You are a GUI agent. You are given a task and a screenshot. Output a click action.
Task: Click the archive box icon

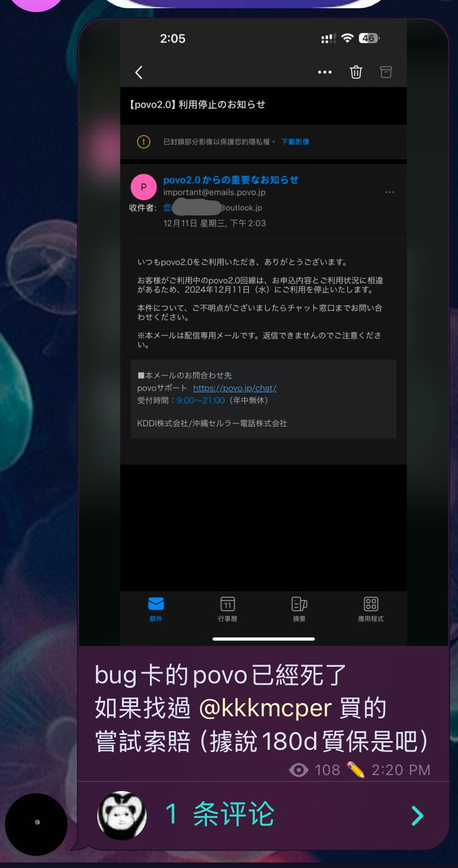point(386,72)
